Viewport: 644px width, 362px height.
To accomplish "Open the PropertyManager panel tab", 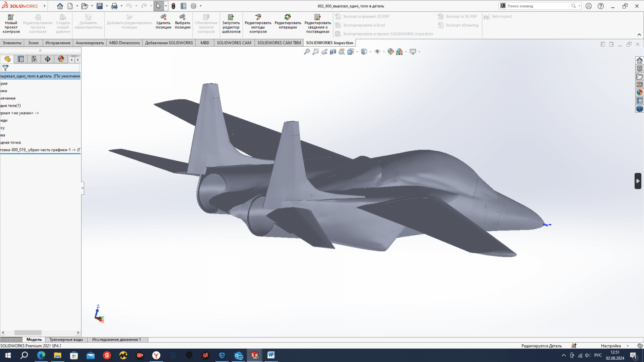I will tap(21, 59).
